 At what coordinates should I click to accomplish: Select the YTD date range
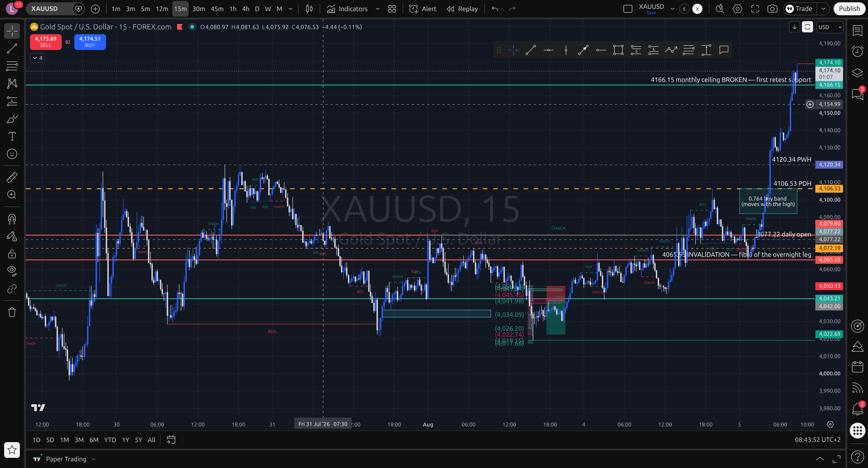(x=110, y=440)
